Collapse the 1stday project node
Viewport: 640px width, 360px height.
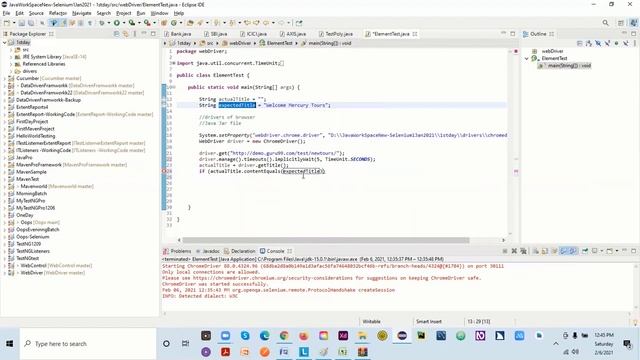(4, 42)
